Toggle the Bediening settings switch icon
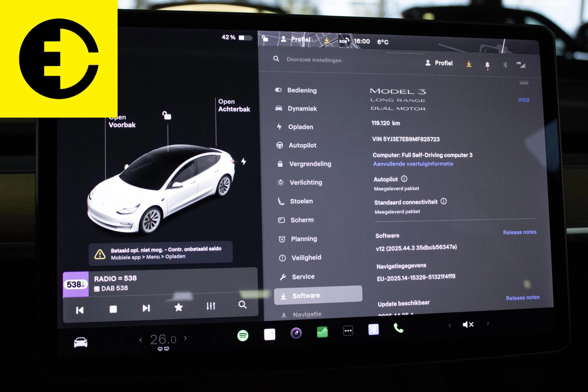Viewport: 588px width, 392px height. (278, 90)
